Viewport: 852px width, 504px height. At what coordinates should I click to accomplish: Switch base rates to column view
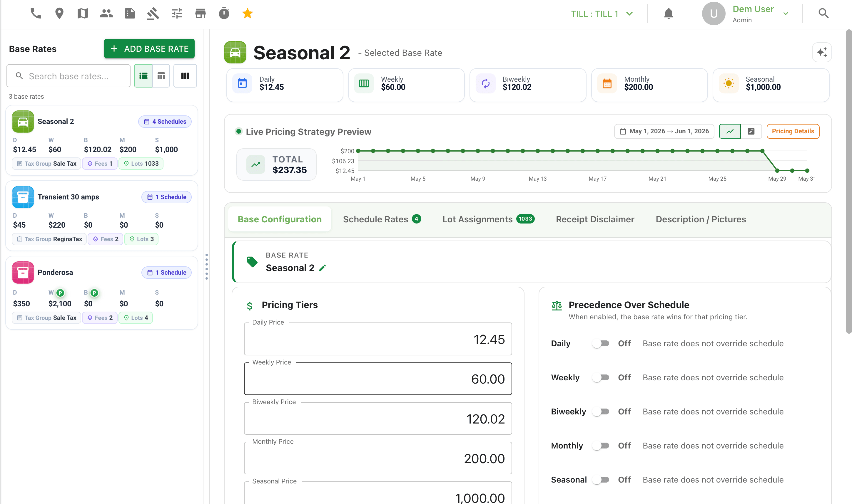[185, 76]
